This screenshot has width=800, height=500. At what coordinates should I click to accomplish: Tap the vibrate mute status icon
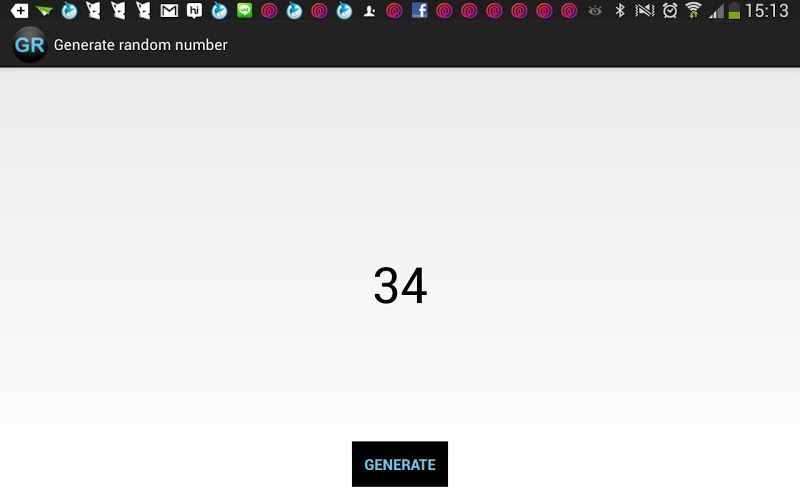coord(644,10)
